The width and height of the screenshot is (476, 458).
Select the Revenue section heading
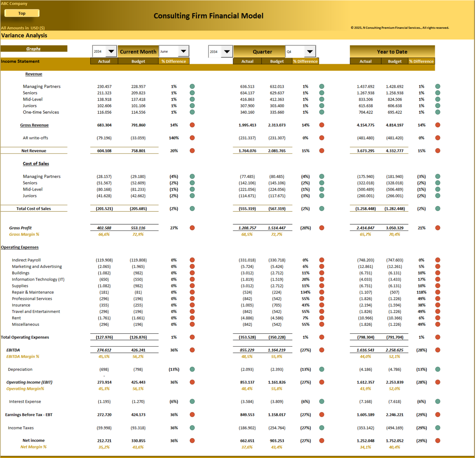click(x=34, y=74)
